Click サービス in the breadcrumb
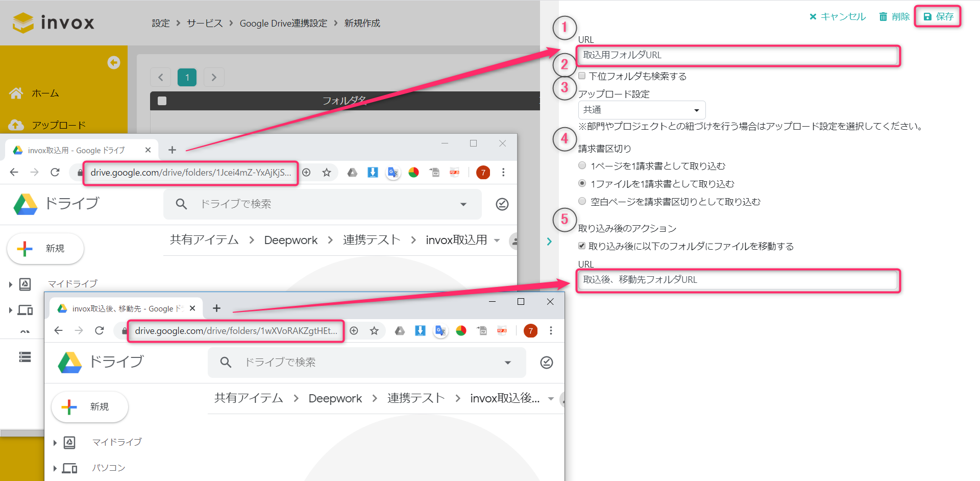 point(205,23)
